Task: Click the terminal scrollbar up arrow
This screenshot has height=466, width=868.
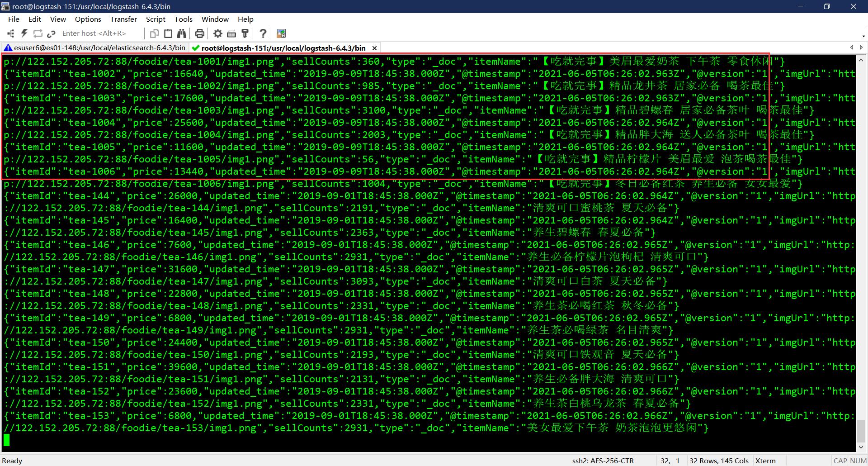Action: point(861,60)
